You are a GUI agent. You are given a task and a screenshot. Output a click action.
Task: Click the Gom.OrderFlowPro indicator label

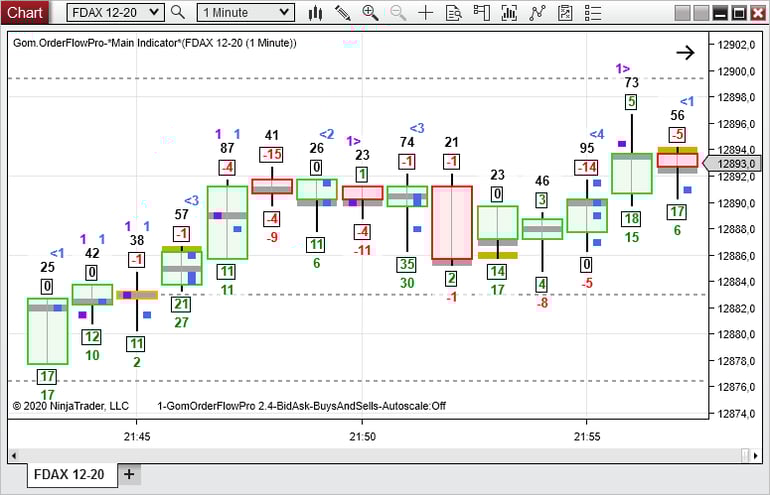pos(155,43)
